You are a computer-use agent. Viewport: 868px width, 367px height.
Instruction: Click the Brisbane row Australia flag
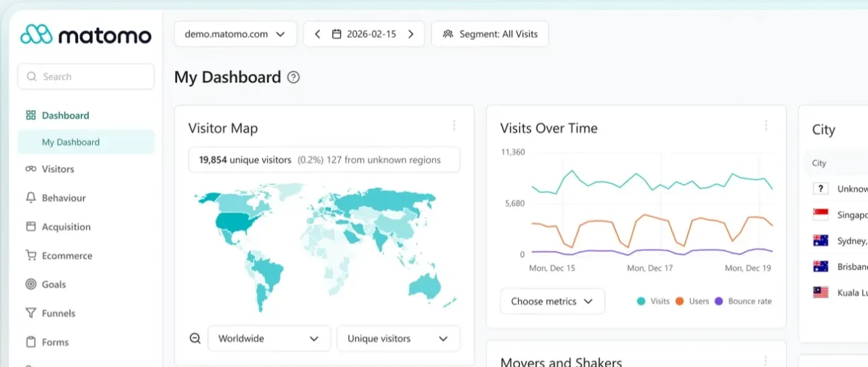click(x=821, y=266)
